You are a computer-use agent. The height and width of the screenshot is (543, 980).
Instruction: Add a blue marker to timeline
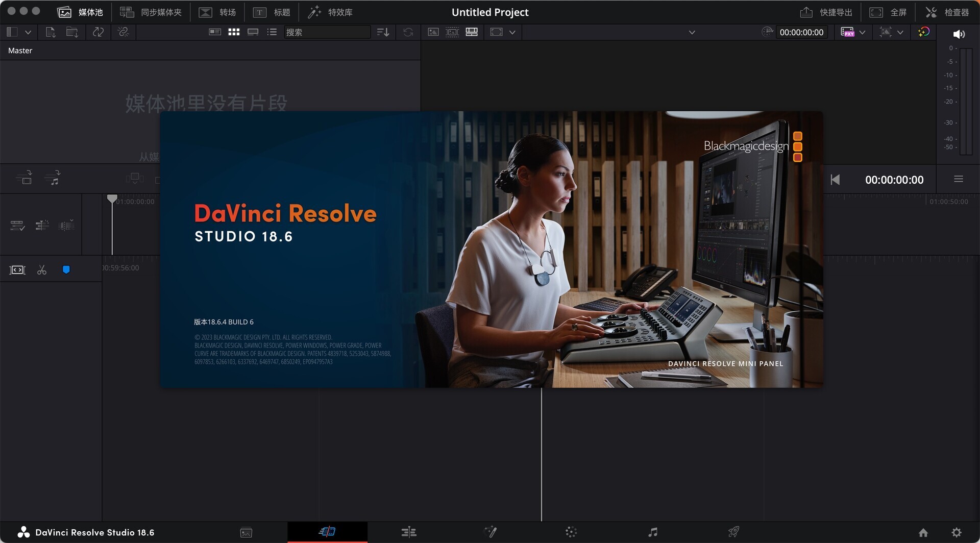pyautogui.click(x=66, y=269)
